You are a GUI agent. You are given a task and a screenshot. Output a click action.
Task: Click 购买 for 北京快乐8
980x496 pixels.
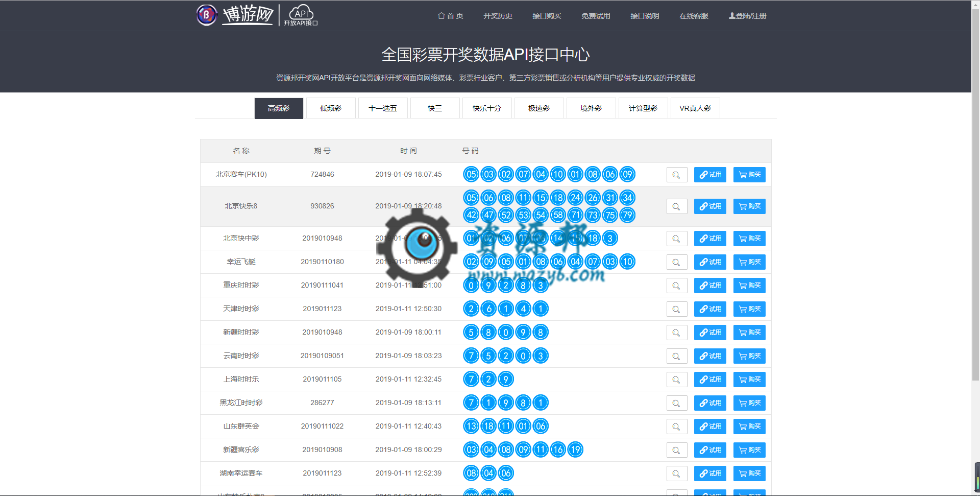coord(749,206)
